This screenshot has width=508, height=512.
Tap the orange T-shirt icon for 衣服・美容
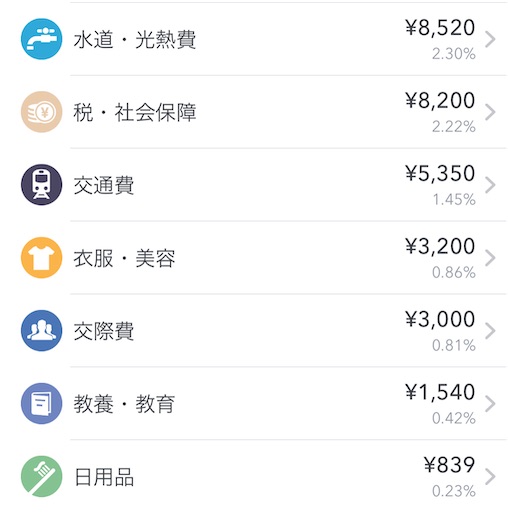pyautogui.click(x=41, y=258)
